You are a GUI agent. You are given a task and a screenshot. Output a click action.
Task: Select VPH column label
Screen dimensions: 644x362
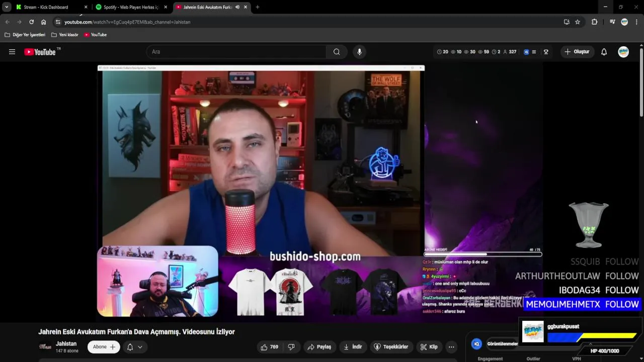pyautogui.click(x=577, y=359)
